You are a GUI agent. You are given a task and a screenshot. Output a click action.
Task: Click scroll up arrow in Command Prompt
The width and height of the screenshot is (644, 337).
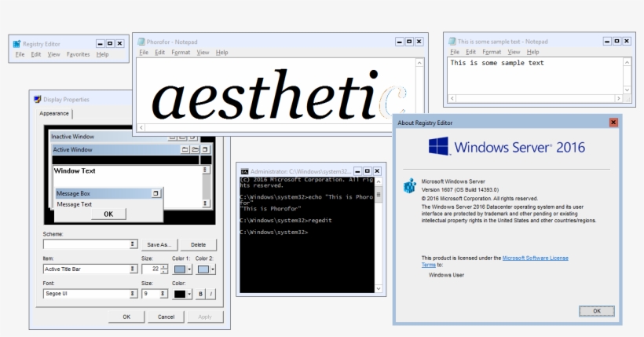coord(379,181)
